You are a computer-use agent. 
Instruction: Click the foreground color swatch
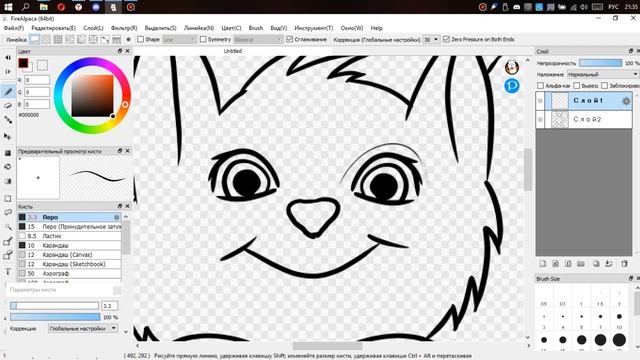(23, 63)
